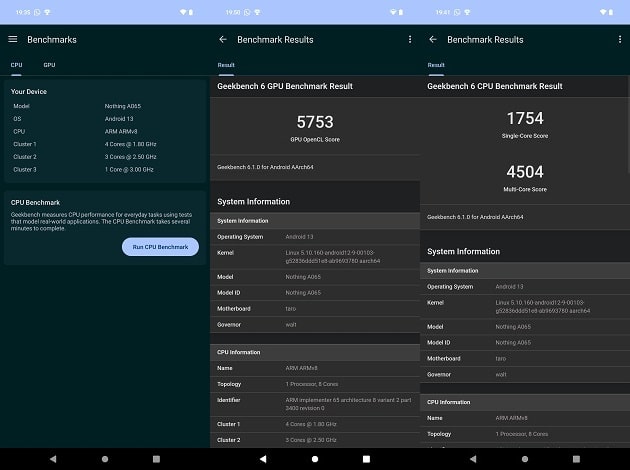Tap Android home button on middle phone
Viewport: 630px width, 470px height.
click(315, 459)
